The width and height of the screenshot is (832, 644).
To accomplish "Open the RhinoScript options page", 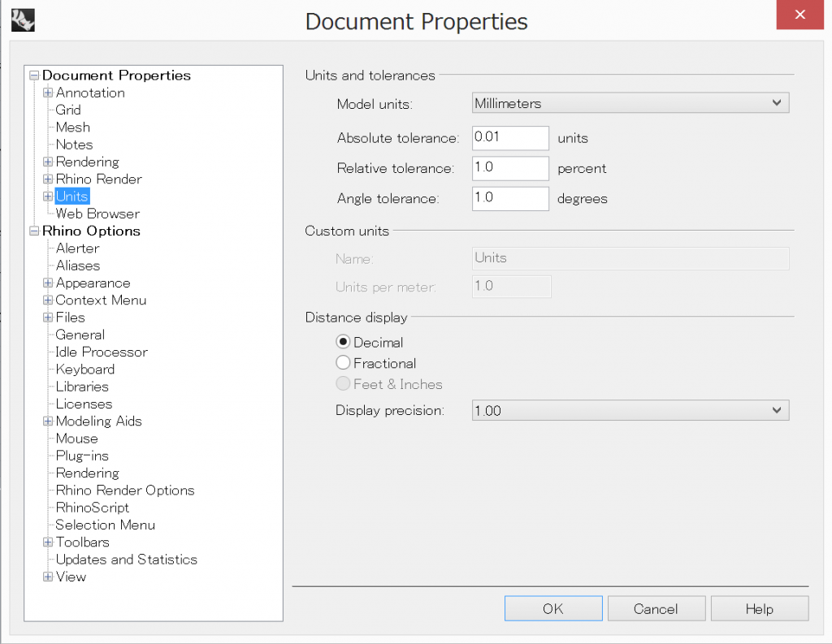I will click(93, 508).
